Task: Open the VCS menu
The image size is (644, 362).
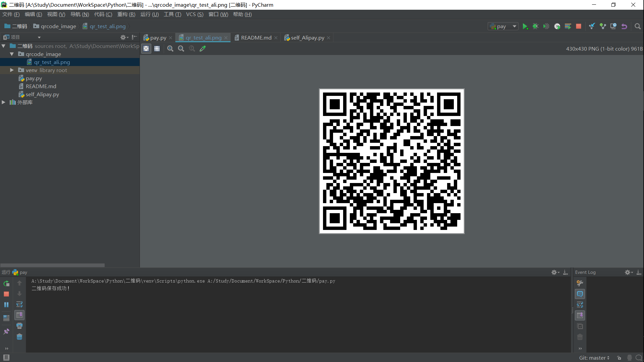Action: [195, 14]
